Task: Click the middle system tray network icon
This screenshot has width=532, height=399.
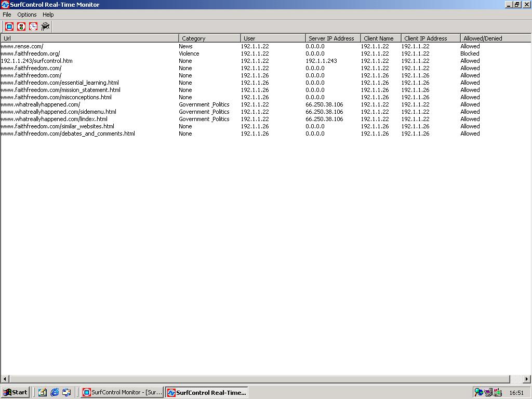Action: click(488, 393)
